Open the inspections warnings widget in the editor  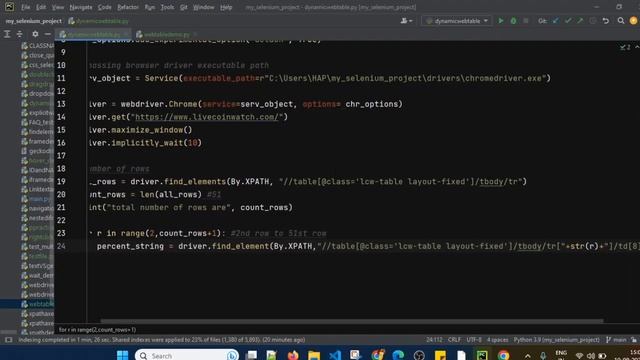click(625, 47)
